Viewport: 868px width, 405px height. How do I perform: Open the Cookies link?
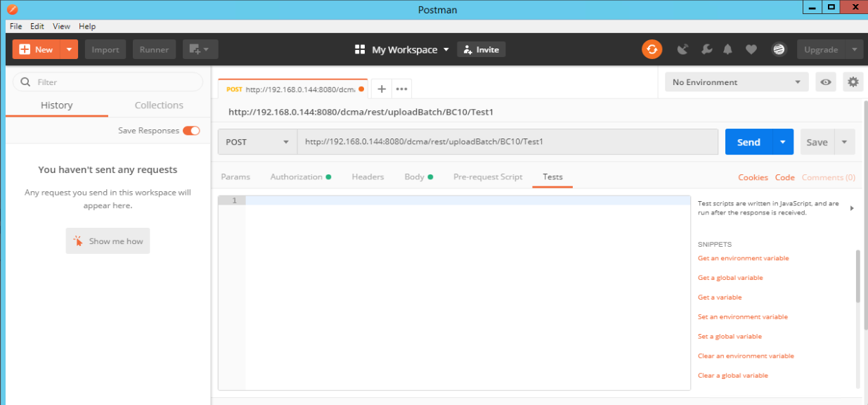[753, 177]
